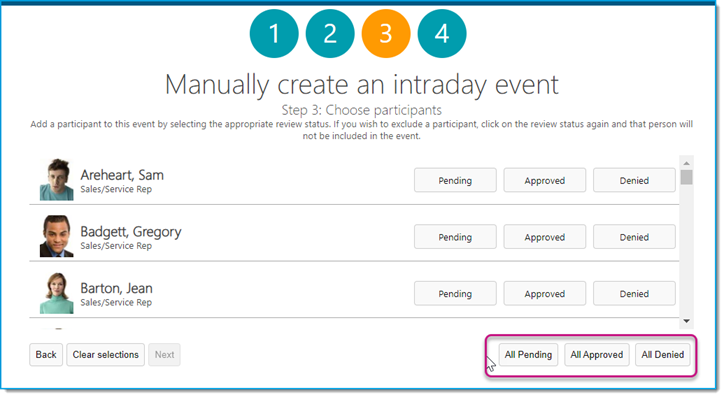Open Sam Areheart's profile photo

pos(56,180)
